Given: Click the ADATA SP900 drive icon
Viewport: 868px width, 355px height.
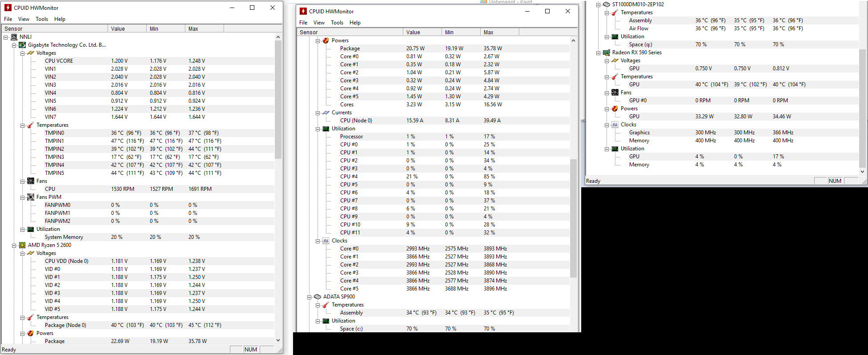Looking at the screenshot, I should (317, 297).
